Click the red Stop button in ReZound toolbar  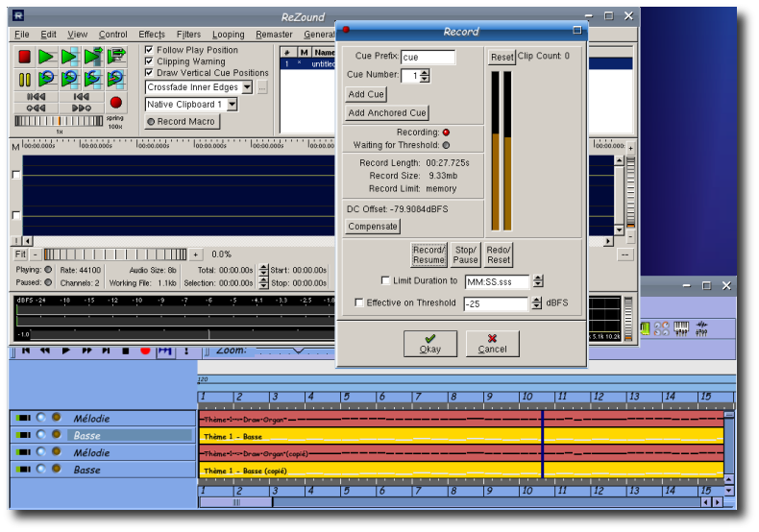25,58
